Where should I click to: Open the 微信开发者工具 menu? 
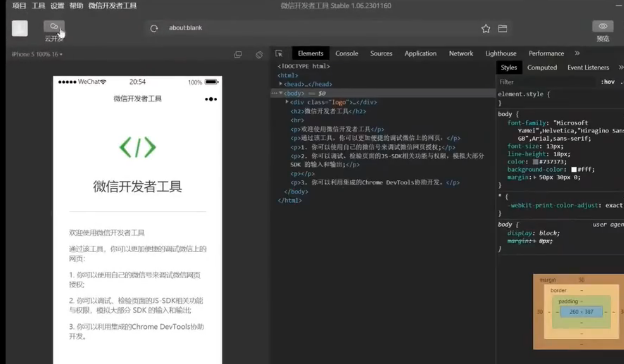112,6
